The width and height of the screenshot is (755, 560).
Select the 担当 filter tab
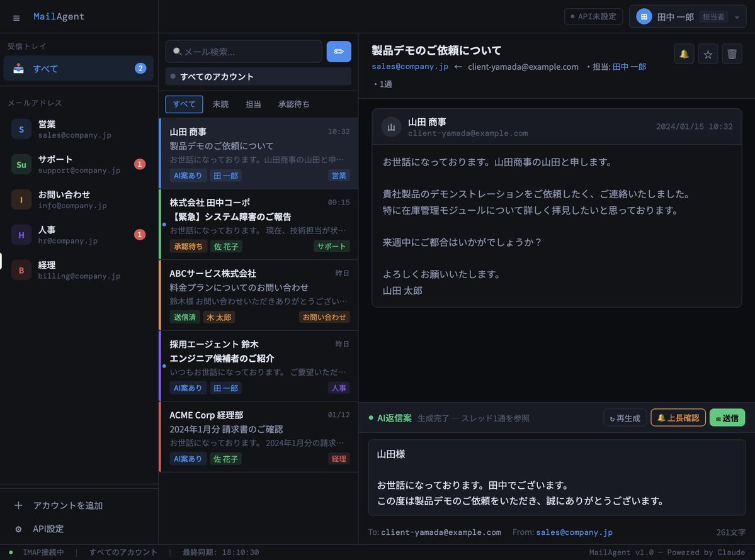[253, 104]
